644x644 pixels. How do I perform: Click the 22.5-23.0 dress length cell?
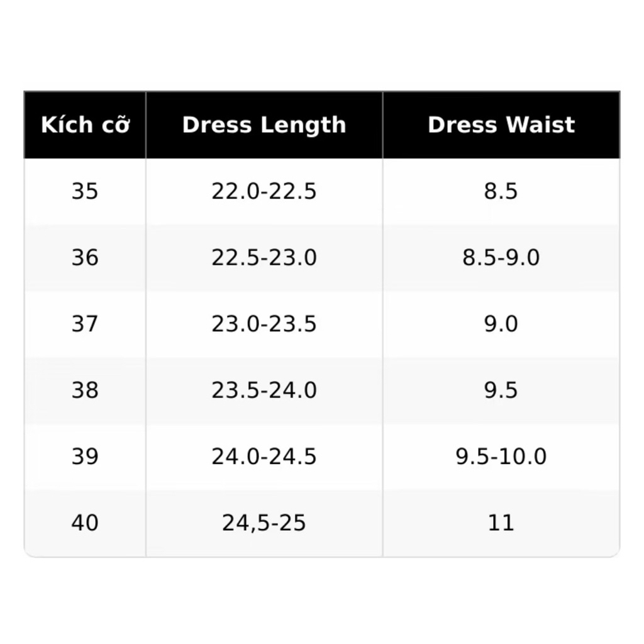tap(264, 258)
